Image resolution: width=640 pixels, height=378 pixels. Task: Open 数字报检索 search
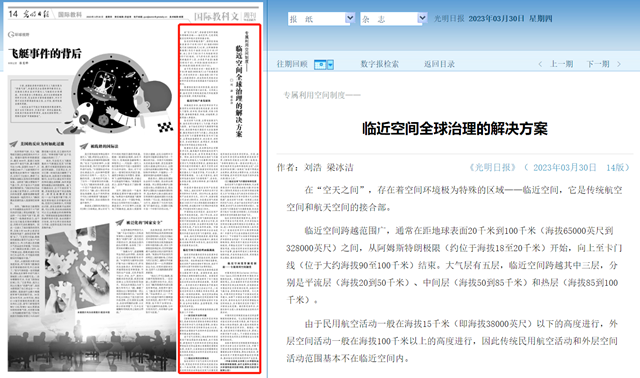click(380, 64)
